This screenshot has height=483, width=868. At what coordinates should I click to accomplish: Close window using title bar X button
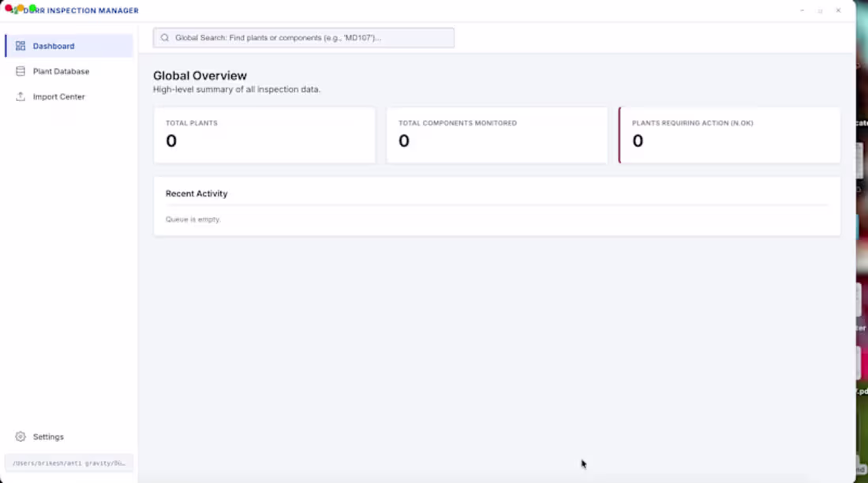click(838, 10)
